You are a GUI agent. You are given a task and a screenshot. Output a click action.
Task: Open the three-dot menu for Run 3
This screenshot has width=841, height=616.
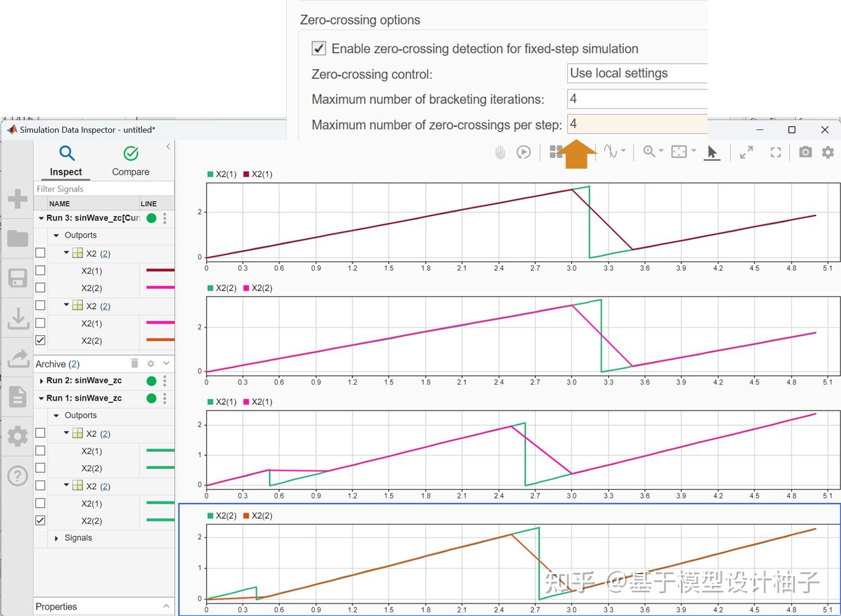coord(165,218)
